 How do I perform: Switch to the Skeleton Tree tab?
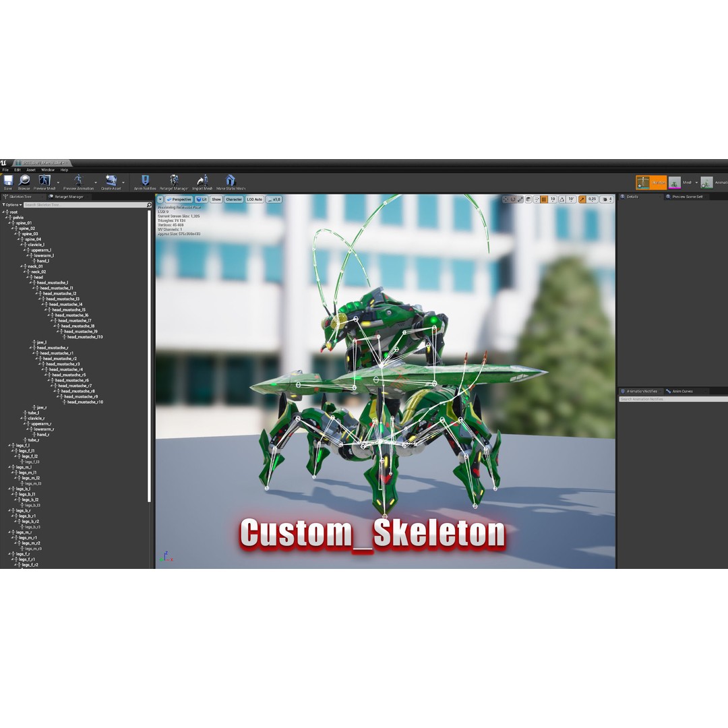point(20,197)
